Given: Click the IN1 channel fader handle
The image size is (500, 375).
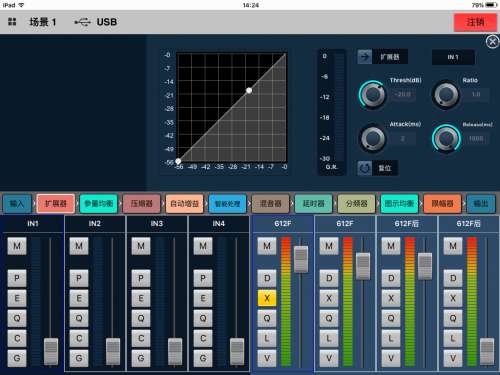Looking at the screenshot, I should coord(51,351).
